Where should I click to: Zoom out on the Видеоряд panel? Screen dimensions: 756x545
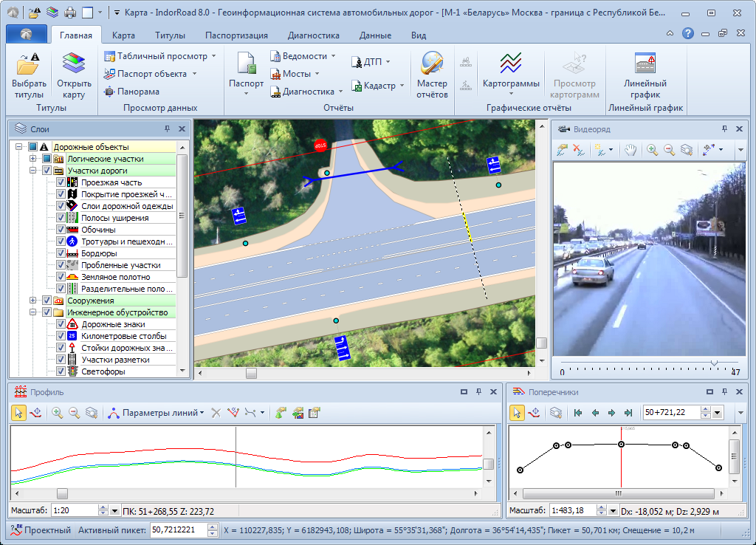tap(669, 150)
